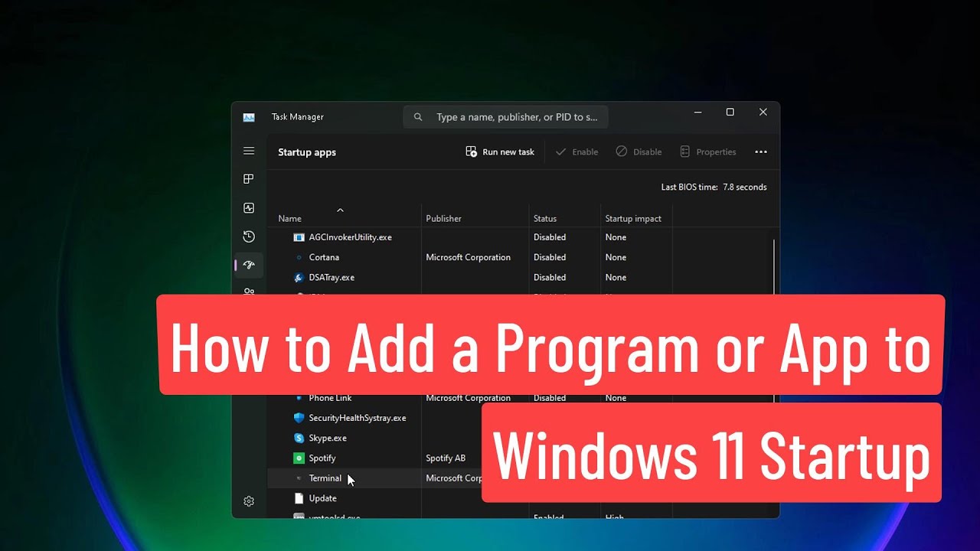Image resolution: width=980 pixels, height=551 pixels.
Task: Click the Terminal app icon
Action: click(x=299, y=478)
